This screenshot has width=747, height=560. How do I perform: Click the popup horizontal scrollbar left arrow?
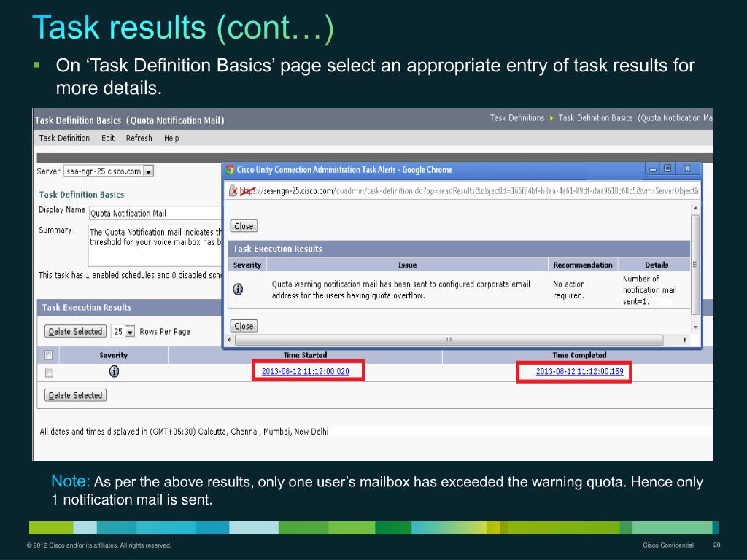(x=230, y=340)
